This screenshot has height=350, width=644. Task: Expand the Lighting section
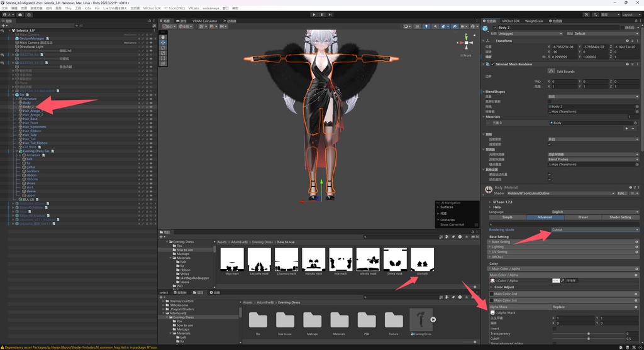563,247
